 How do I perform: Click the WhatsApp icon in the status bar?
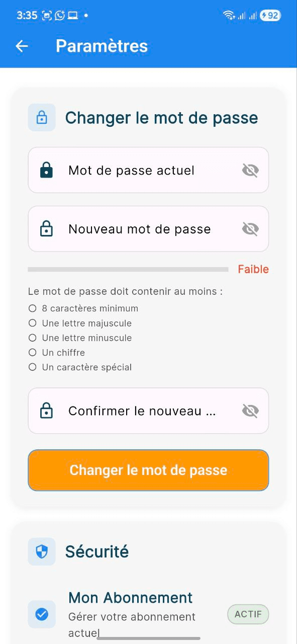click(x=59, y=15)
